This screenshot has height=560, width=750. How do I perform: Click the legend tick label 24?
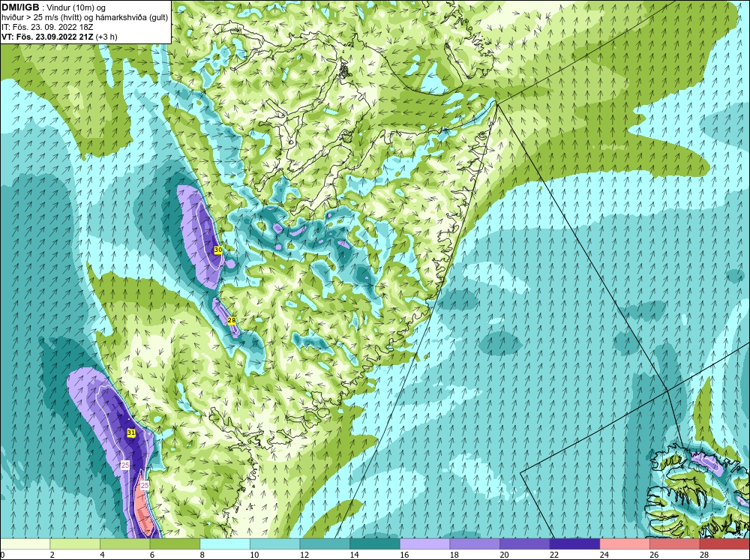(x=604, y=555)
